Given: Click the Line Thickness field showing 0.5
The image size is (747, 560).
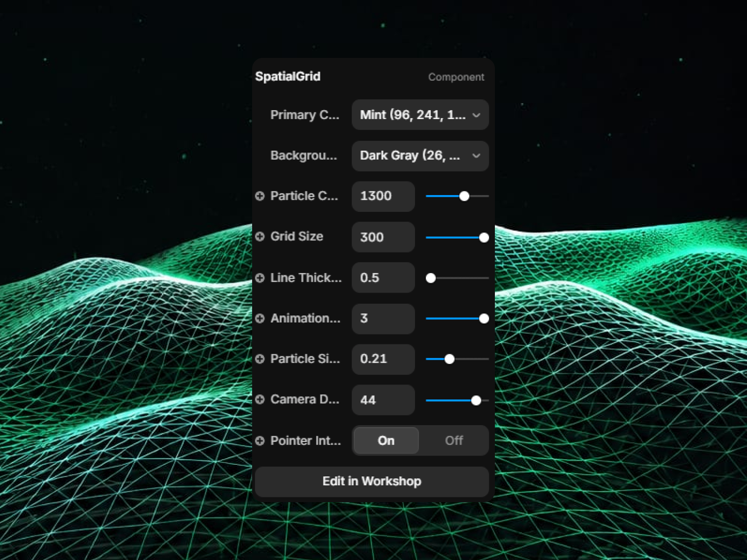Looking at the screenshot, I should 383,278.
